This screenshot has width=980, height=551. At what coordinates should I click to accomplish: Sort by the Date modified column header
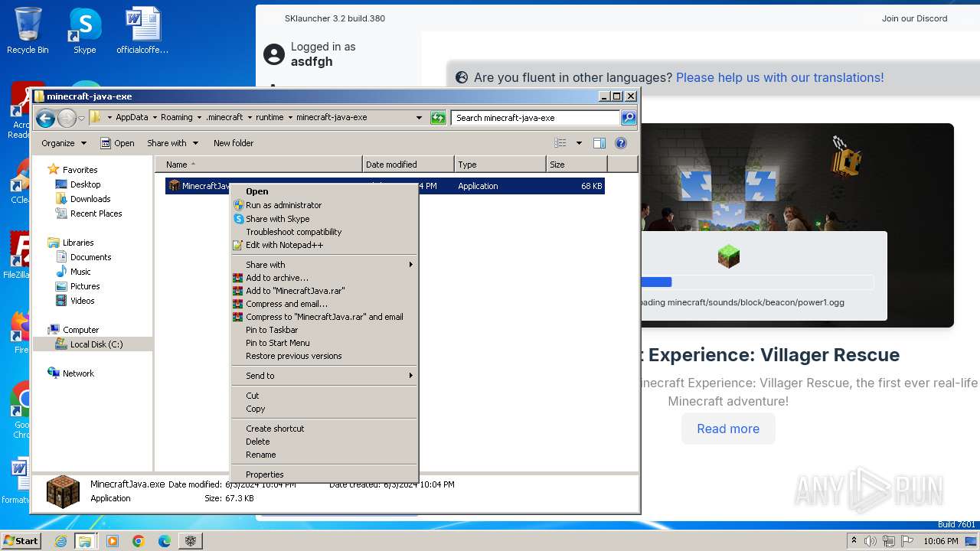click(x=408, y=165)
